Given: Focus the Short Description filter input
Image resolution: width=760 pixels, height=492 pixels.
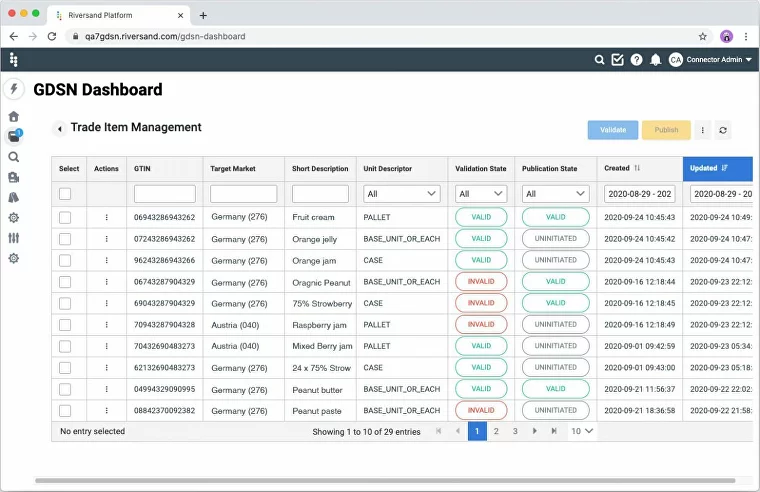Looking at the screenshot, I should [x=320, y=194].
